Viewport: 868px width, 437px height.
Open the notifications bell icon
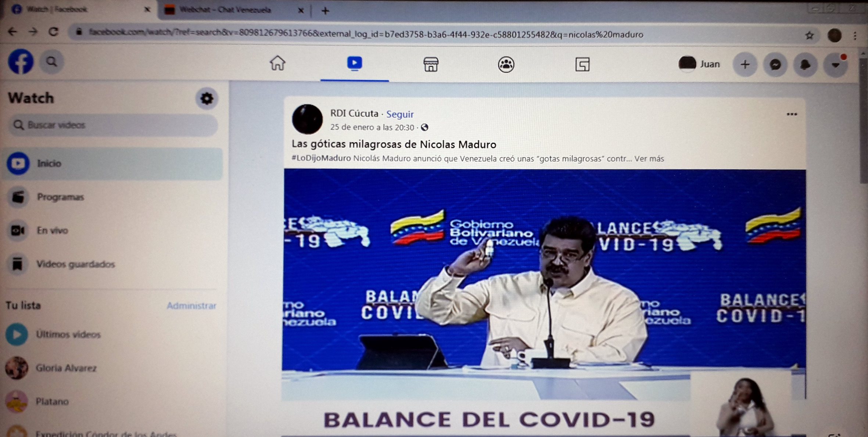805,65
